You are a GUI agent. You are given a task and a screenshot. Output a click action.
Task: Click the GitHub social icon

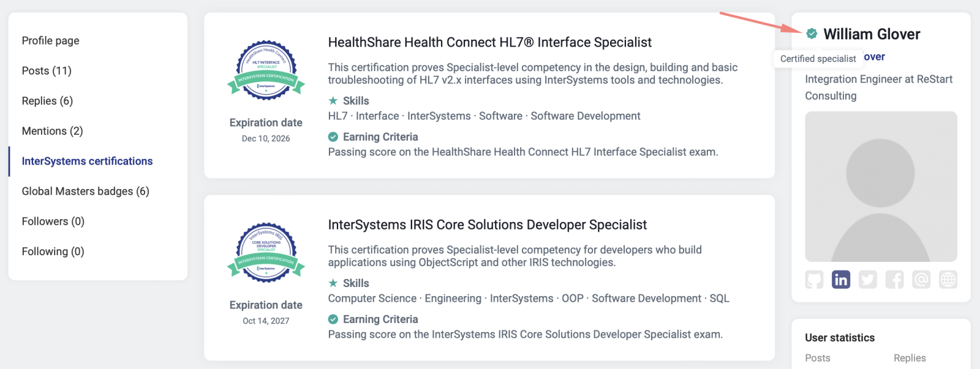[814, 280]
